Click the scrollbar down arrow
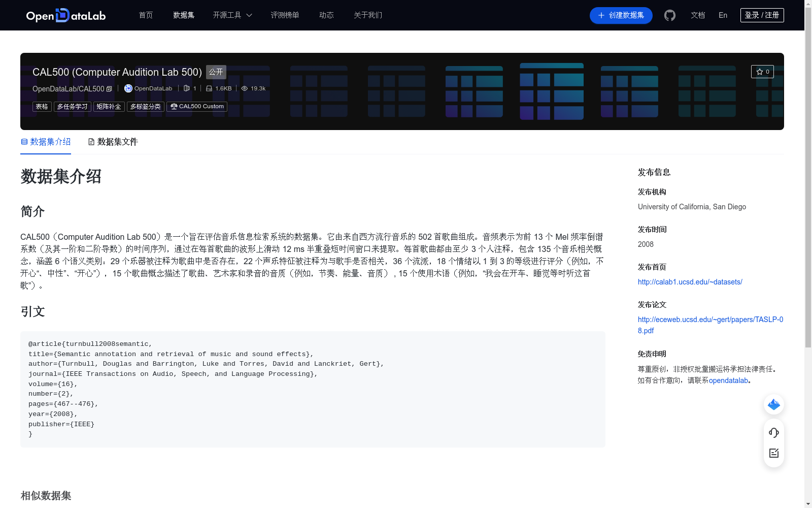This screenshot has width=812, height=508. [x=808, y=504]
